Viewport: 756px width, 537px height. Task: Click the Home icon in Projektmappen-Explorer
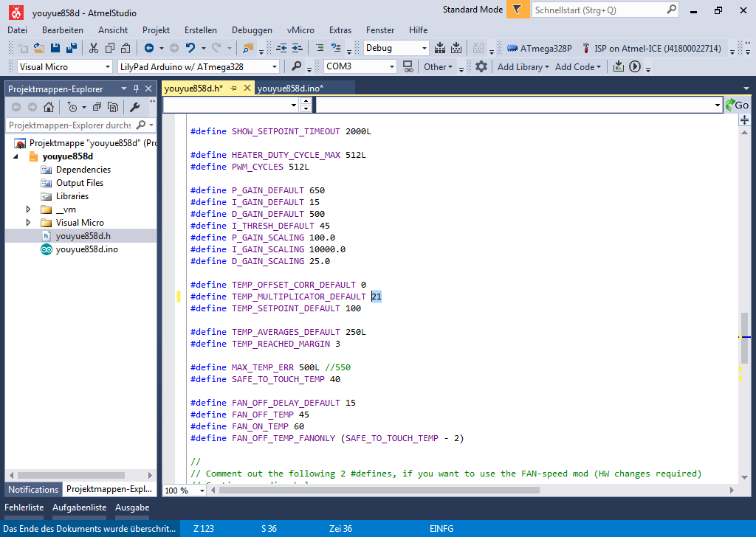pyautogui.click(x=49, y=107)
